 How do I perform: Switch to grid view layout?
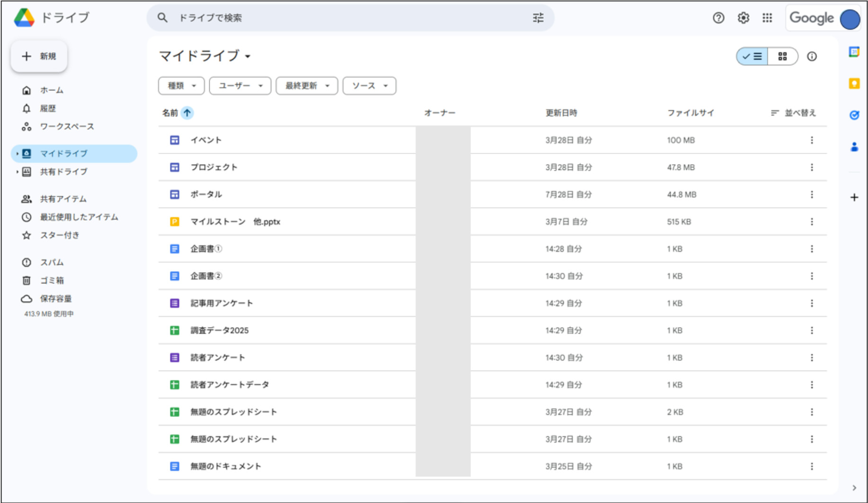(782, 56)
